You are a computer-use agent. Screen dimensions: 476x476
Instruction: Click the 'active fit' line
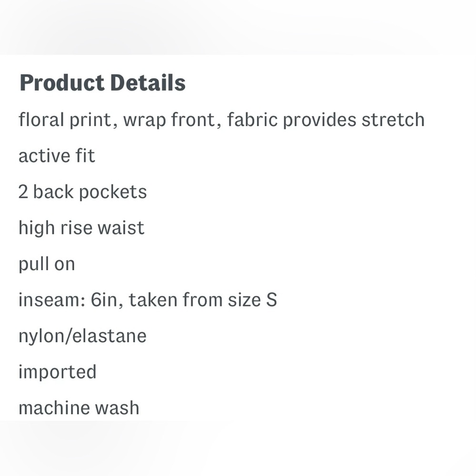(57, 156)
